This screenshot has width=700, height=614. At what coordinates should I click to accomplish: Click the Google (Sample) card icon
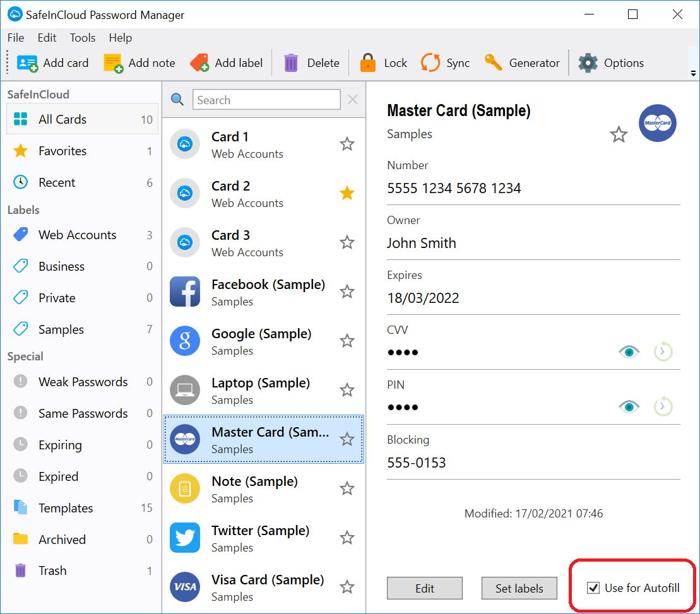click(x=185, y=341)
